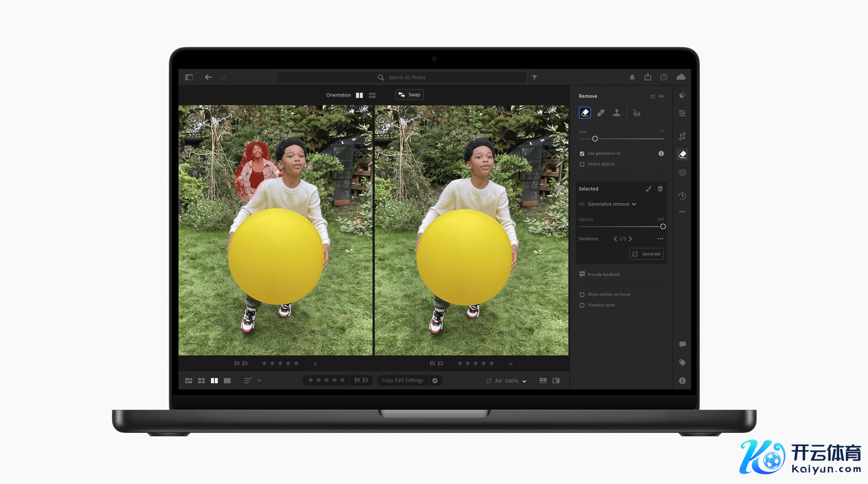This screenshot has height=484, width=868.
Task: Open the notifications bell
Action: (632, 77)
